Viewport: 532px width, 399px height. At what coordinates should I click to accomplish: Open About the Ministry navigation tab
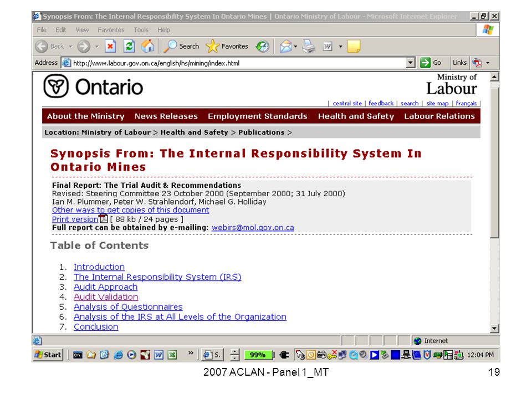point(86,116)
